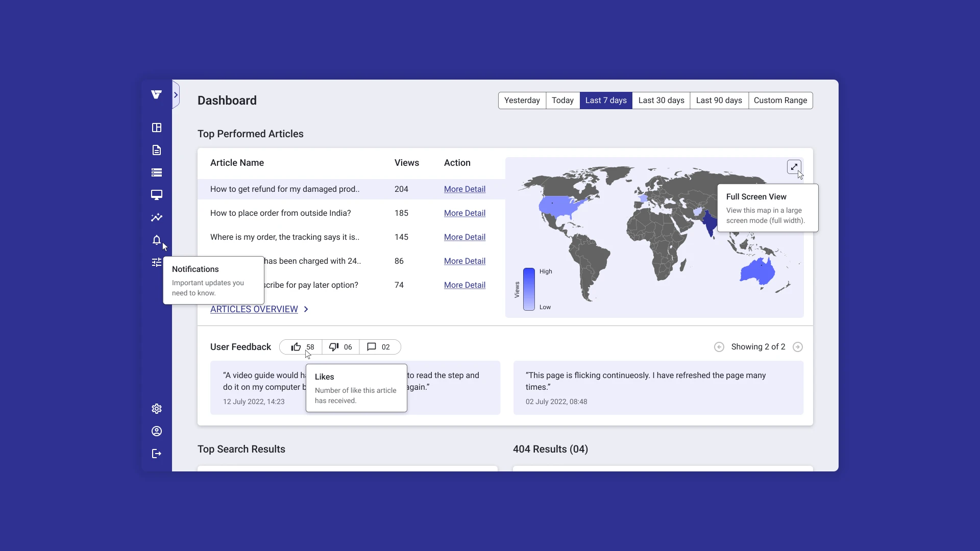Expand the map to full screen view
Viewport: 980px width, 551px height.
point(794,167)
